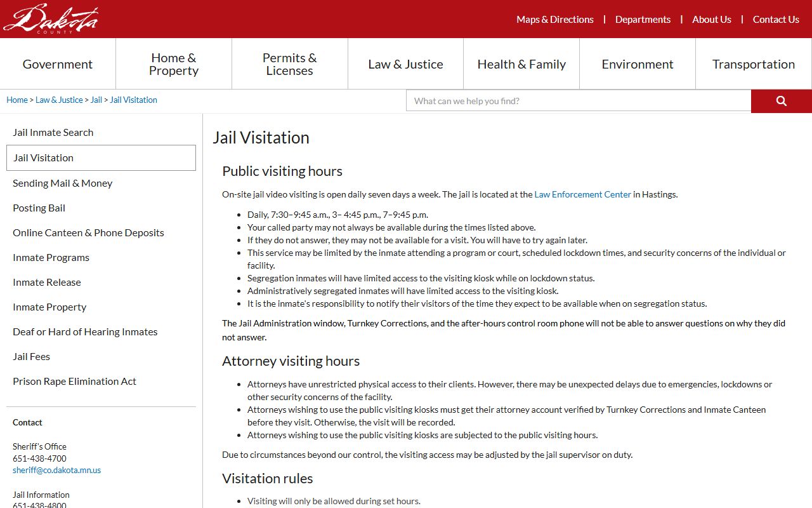Viewport: 812px width, 508px height.
Task: Click 'must get their attorney account verified' bullet
Action: [506, 416]
